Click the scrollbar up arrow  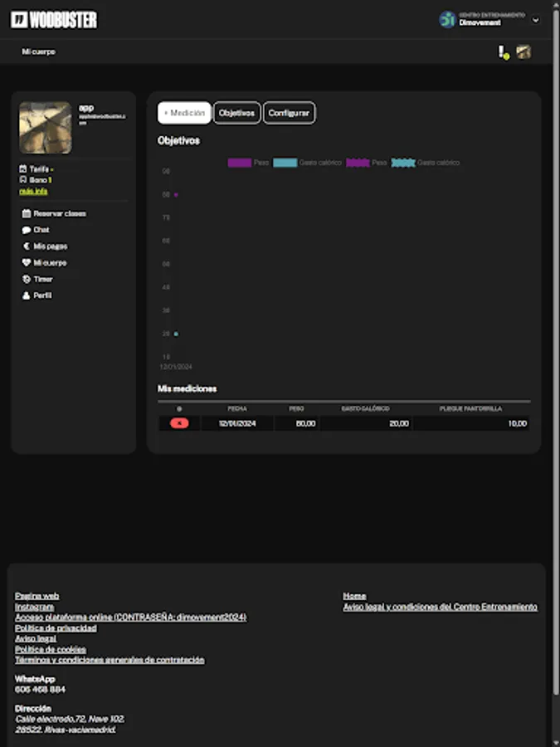coord(556,4)
